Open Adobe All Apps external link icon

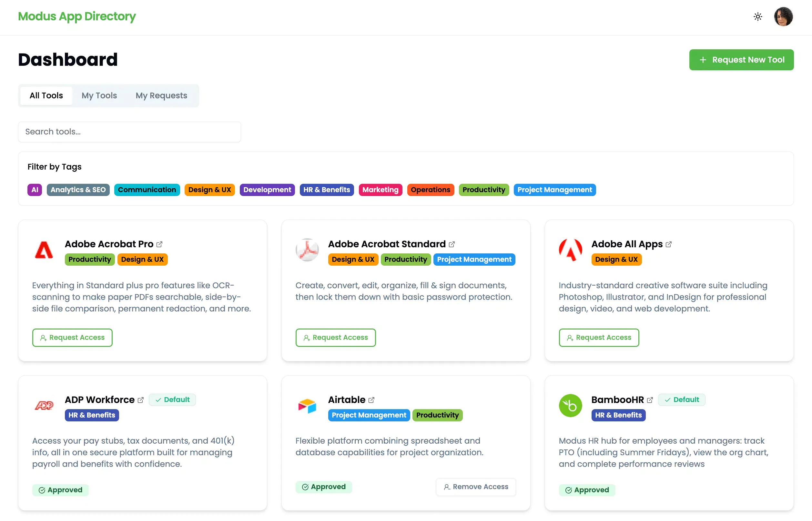(668, 244)
